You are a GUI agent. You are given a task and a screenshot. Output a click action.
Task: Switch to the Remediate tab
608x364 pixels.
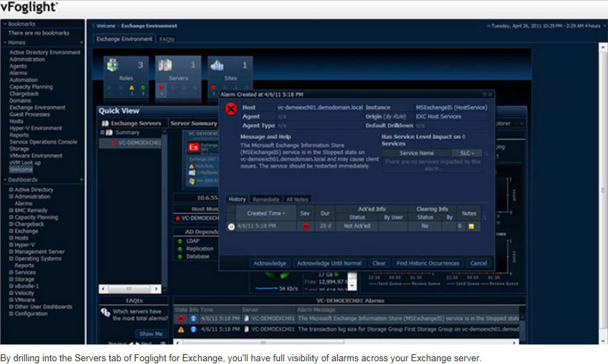266,199
